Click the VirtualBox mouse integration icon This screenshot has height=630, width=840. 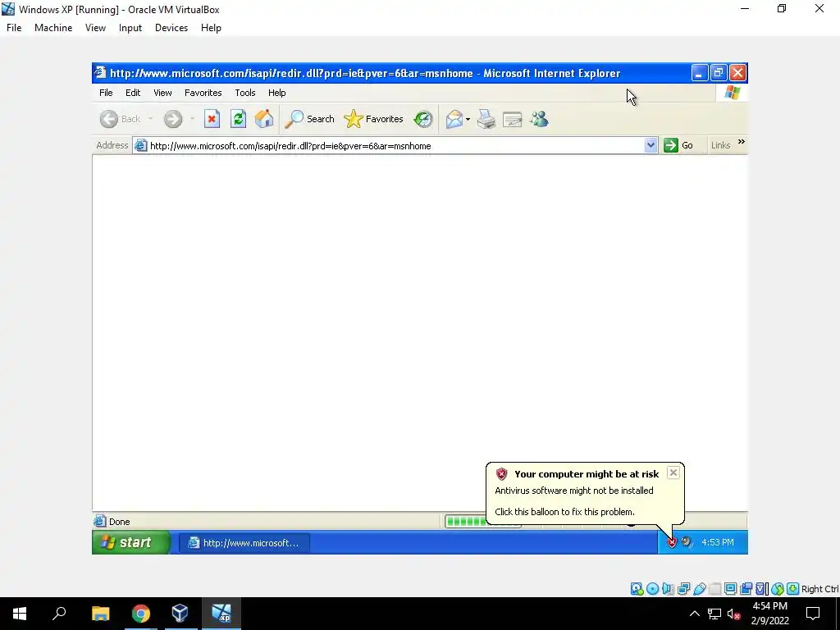pyautogui.click(x=778, y=589)
